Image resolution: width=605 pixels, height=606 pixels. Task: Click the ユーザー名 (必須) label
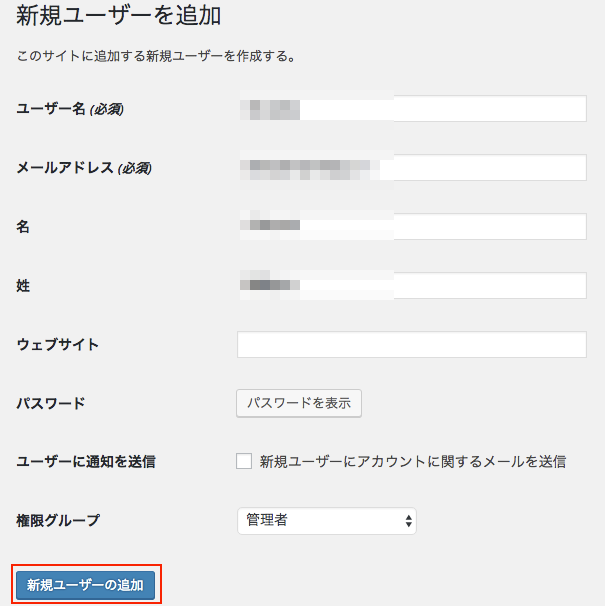(70, 108)
